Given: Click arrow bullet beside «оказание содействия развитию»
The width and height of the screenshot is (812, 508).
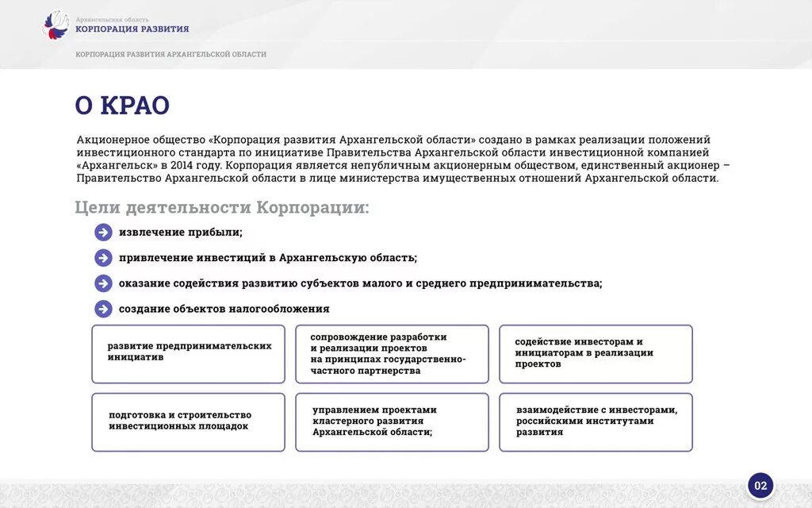Looking at the screenshot, I should [104, 283].
